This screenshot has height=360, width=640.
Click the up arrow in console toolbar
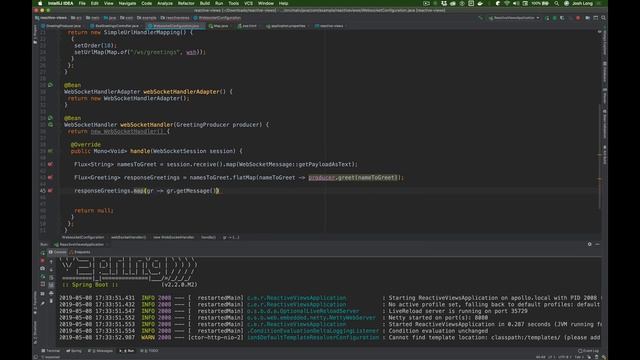coord(51,262)
